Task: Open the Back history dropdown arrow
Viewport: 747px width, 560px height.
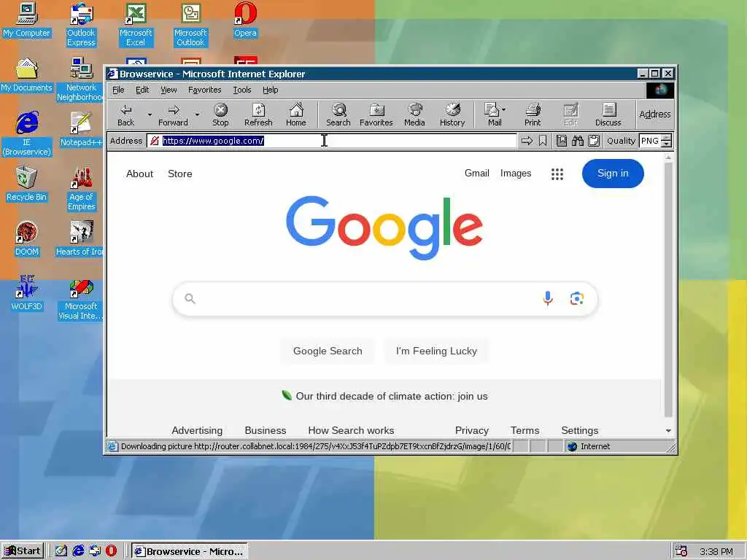Action: coord(150,114)
